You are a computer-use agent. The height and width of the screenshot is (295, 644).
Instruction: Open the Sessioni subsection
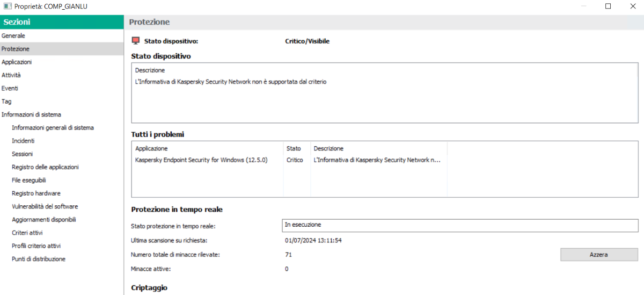[x=22, y=154]
